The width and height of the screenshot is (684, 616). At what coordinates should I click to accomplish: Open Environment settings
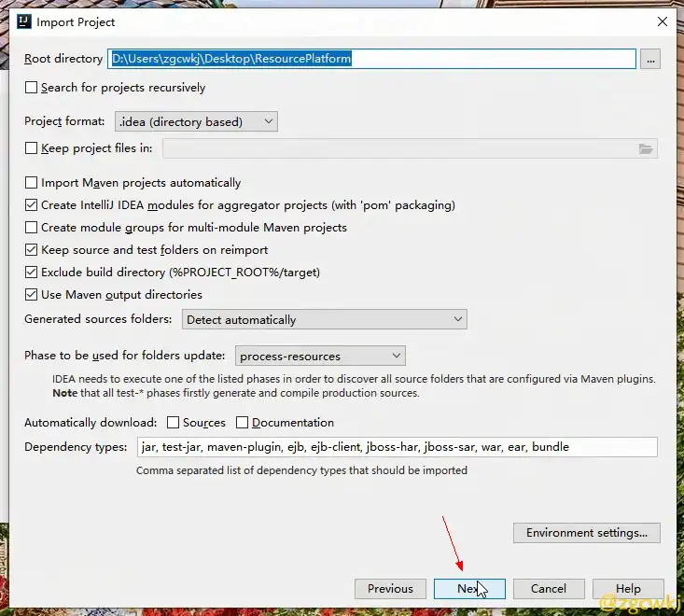587,533
